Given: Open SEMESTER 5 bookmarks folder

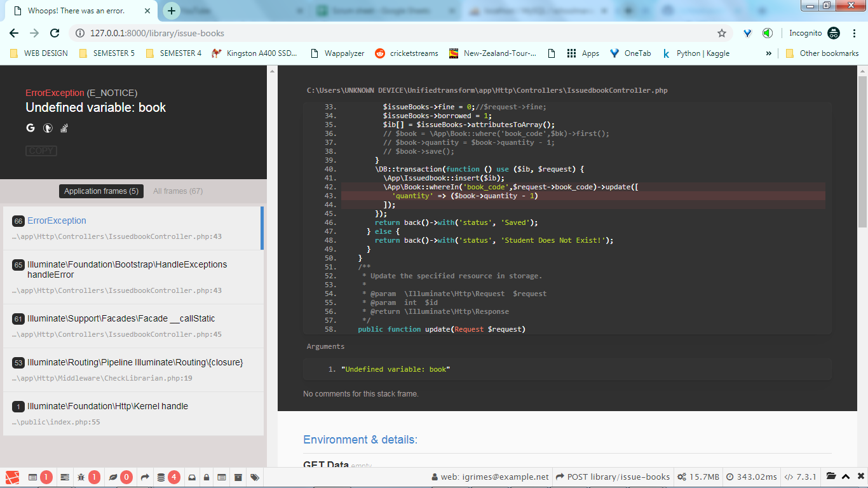Looking at the screenshot, I should 107,53.
